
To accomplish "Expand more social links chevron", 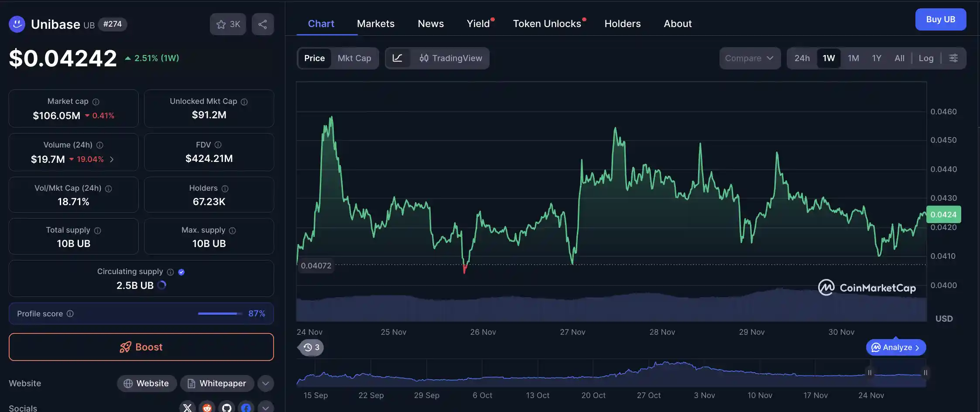I will tap(265, 407).
